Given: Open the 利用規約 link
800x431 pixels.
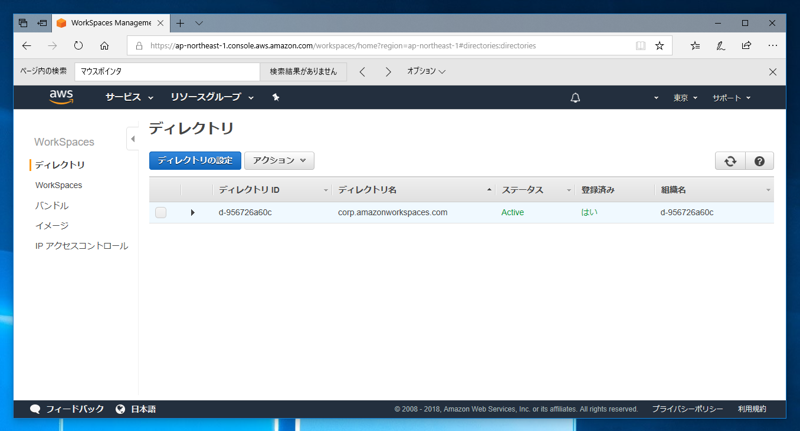Looking at the screenshot, I should click(752, 409).
